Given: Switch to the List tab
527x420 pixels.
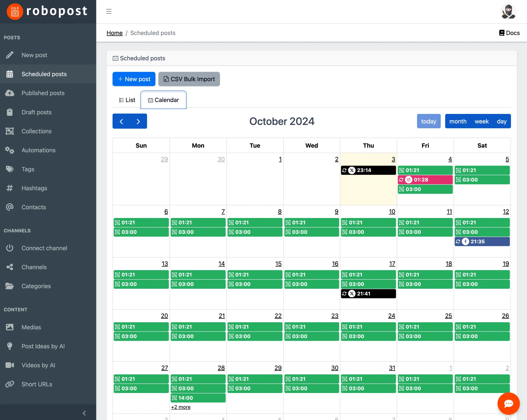Looking at the screenshot, I should [x=127, y=100].
